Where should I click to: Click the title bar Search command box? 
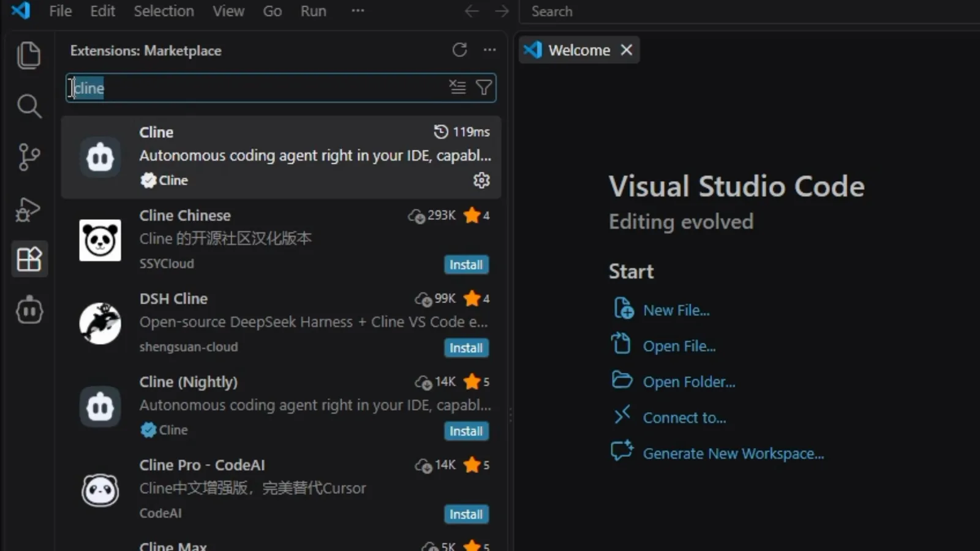click(x=750, y=12)
